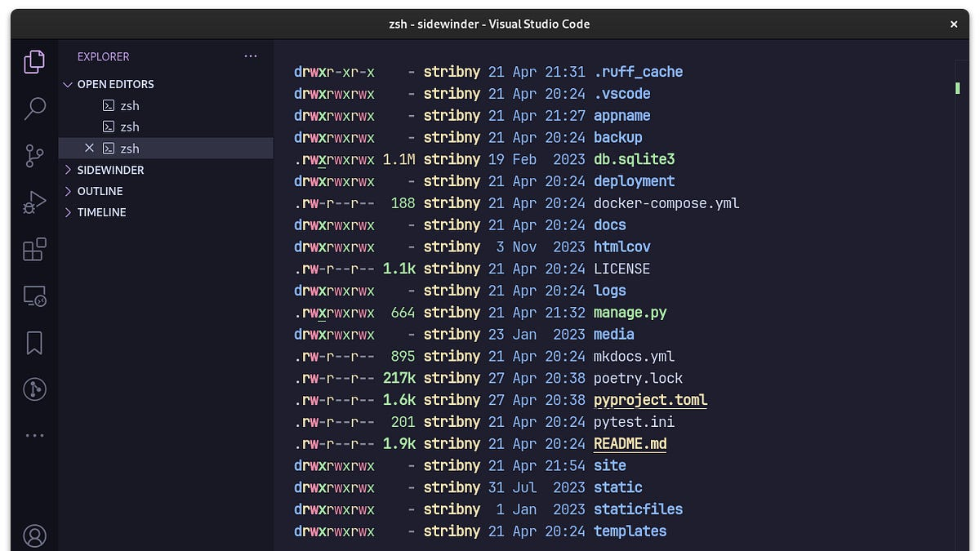Click date 19 Feb 2023 of db.sqlite3
This screenshot has height=551, width=980.
(537, 159)
